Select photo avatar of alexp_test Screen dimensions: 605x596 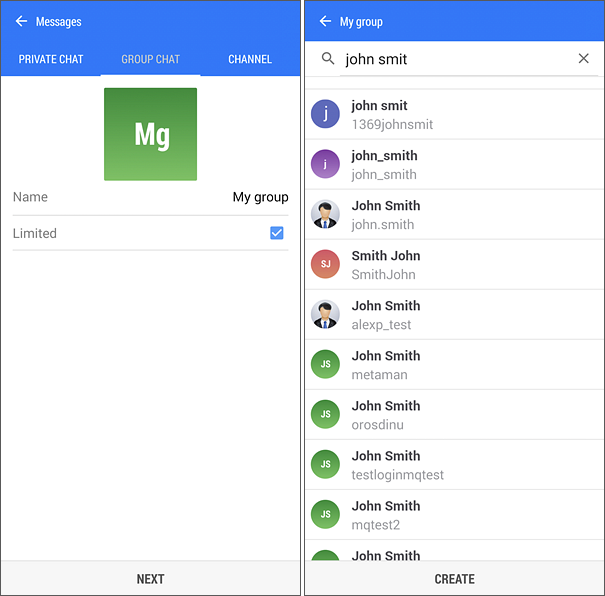[325, 314]
